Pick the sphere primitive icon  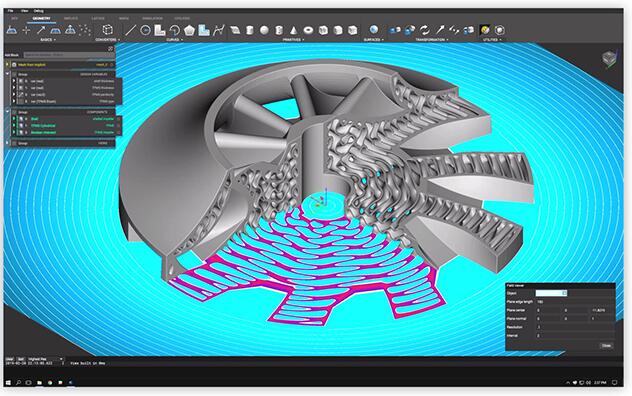[x=264, y=30]
